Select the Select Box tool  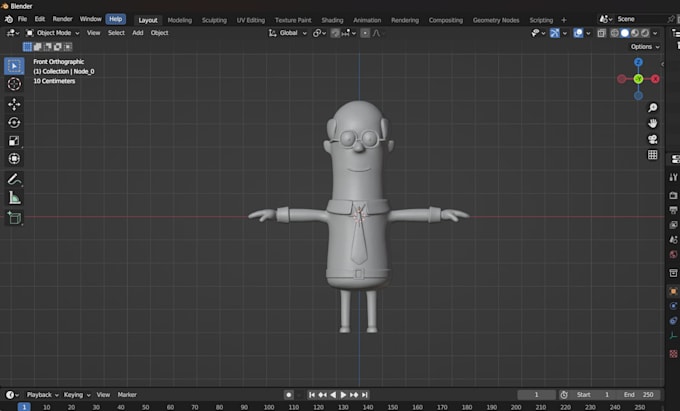point(14,66)
